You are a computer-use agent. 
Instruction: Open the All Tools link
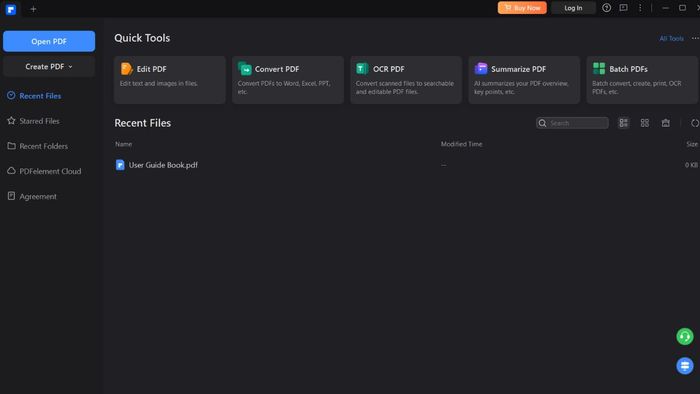tap(671, 38)
